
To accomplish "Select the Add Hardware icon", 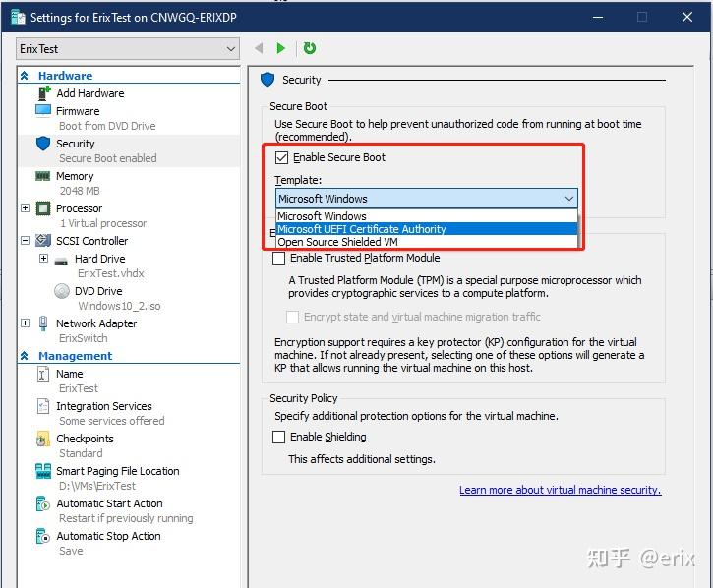I will point(44,93).
